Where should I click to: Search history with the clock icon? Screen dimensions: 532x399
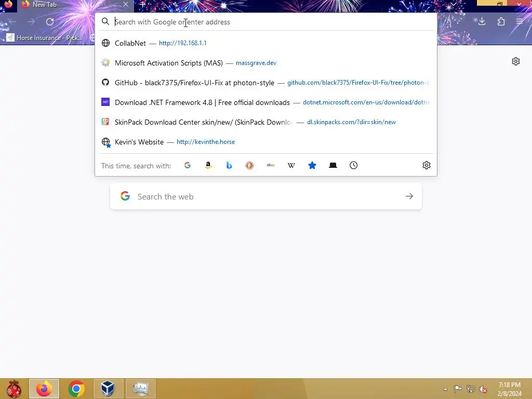[353, 165]
